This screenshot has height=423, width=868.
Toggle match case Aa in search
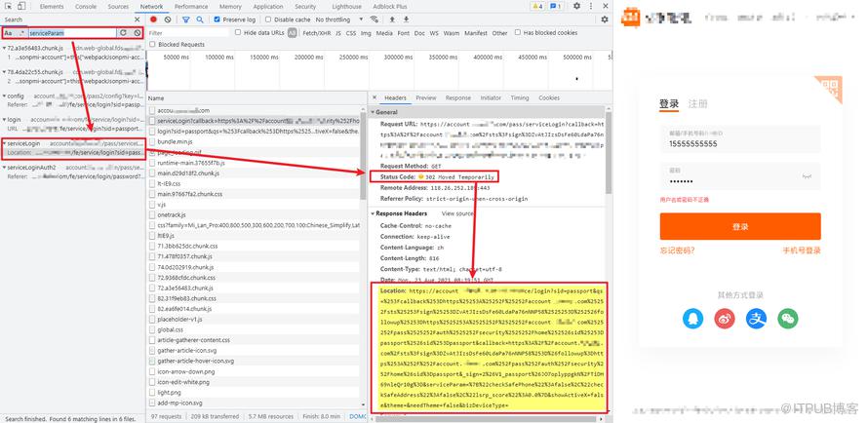(x=9, y=33)
